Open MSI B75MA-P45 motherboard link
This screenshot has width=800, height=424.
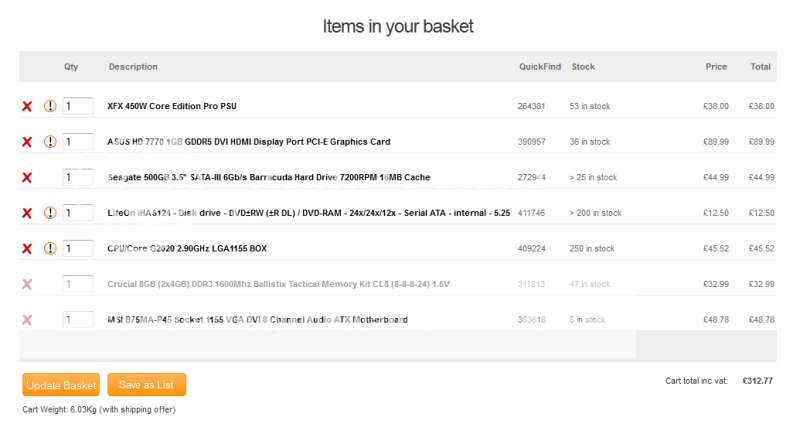click(x=257, y=320)
